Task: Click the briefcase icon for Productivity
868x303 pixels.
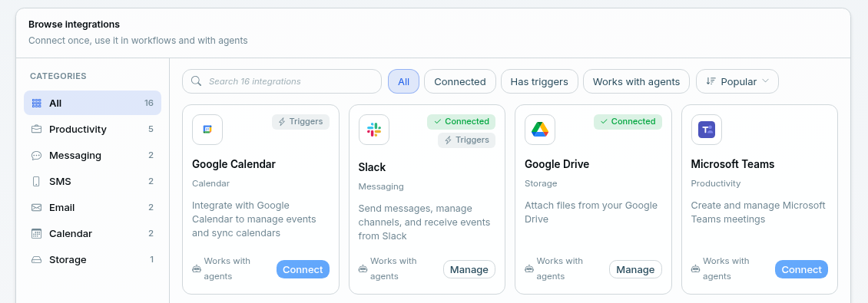Action: [x=37, y=130]
